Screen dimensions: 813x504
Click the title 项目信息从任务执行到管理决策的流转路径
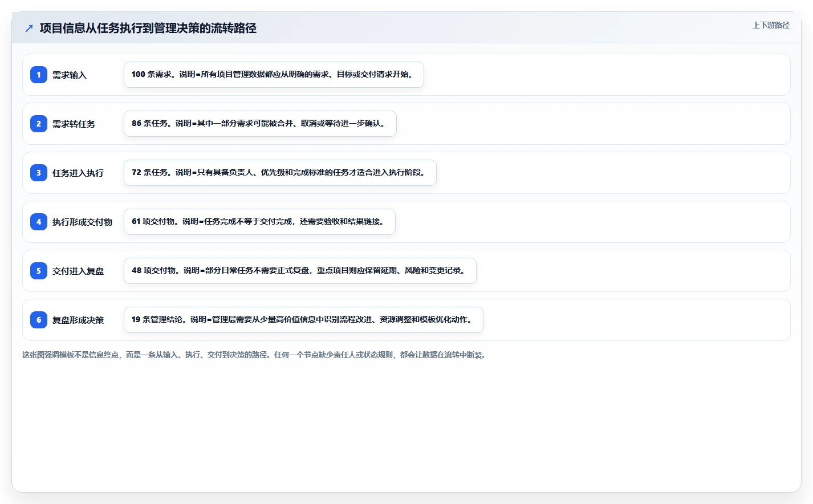click(x=148, y=28)
